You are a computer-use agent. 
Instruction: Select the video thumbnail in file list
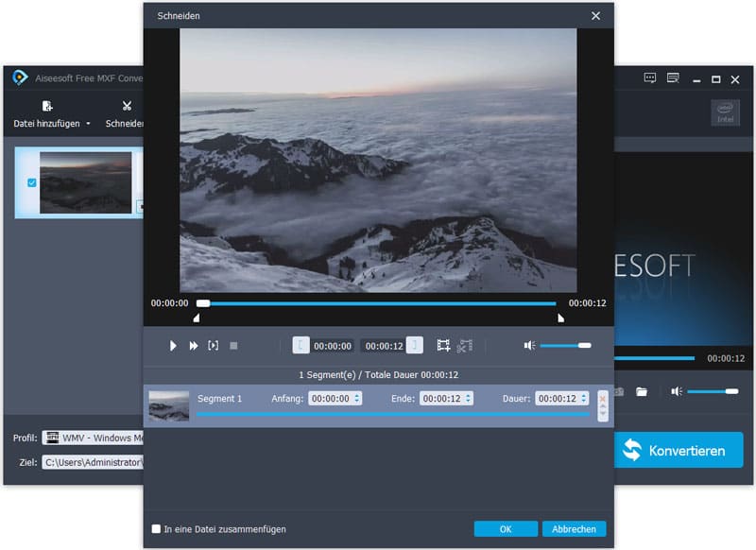point(85,182)
